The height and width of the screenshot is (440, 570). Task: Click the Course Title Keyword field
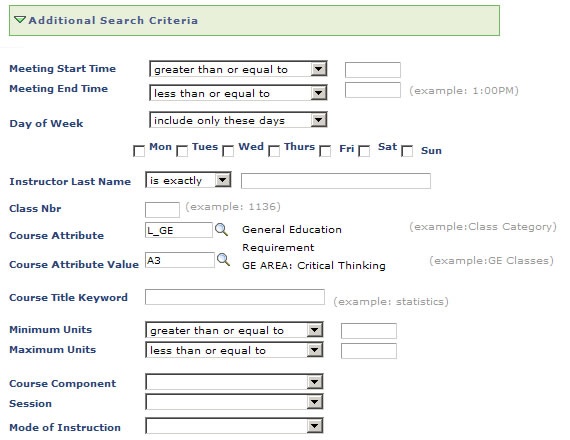tap(234, 297)
